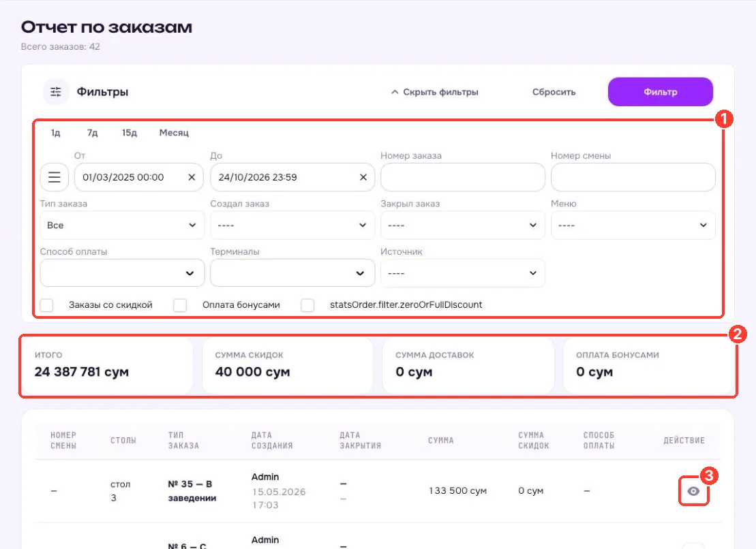Click the 'До' end date field

coord(292,177)
